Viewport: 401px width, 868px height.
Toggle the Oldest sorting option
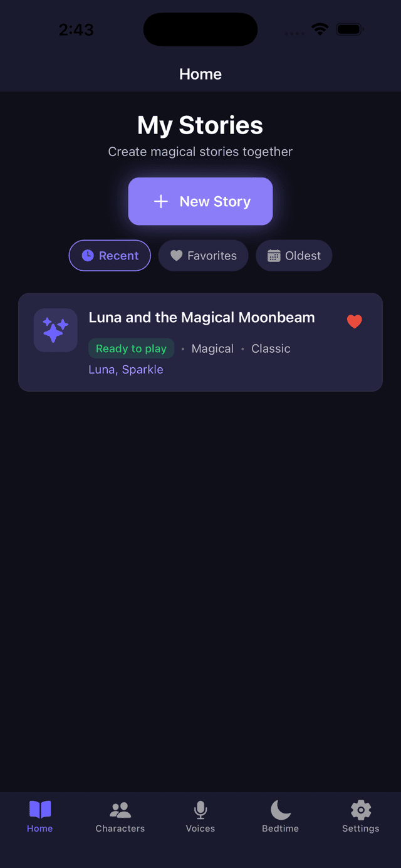[294, 256]
